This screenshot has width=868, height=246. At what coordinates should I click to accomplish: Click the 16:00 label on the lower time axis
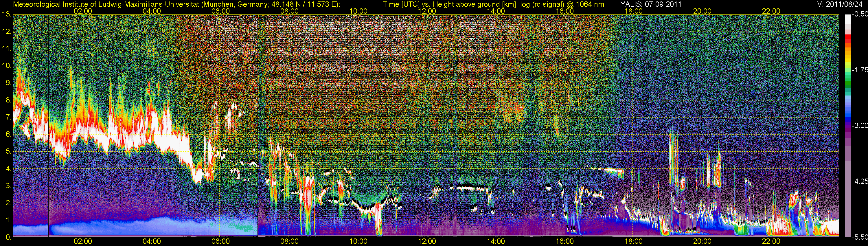coord(565,242)
